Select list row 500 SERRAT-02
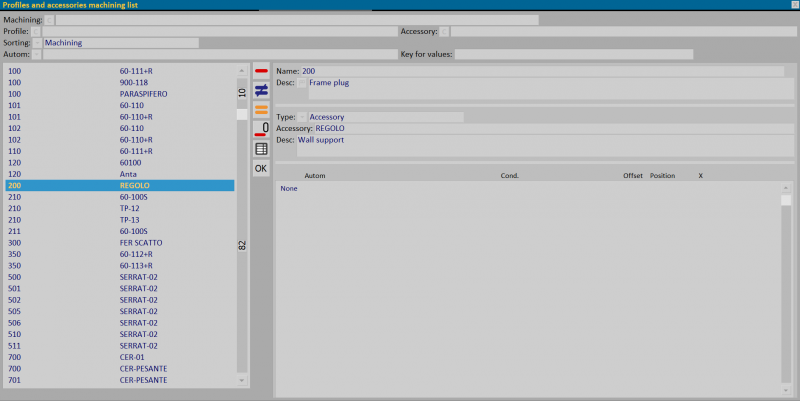 click(120, 277)
